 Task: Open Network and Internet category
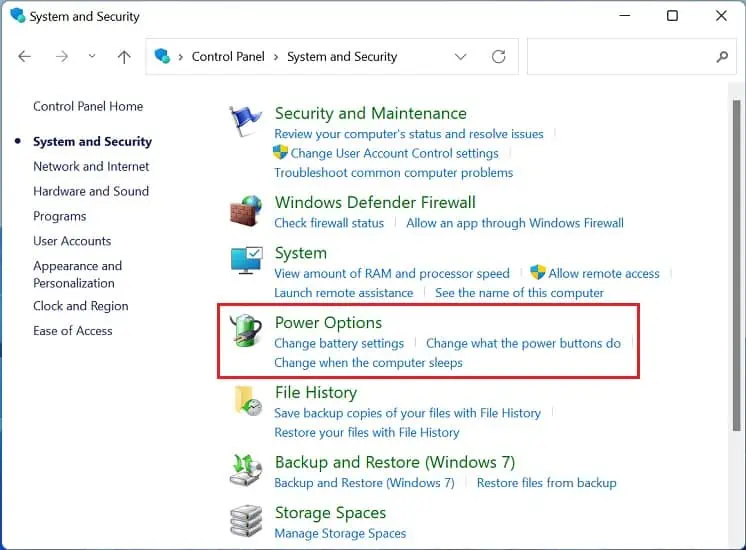click(x=91, y=167)
